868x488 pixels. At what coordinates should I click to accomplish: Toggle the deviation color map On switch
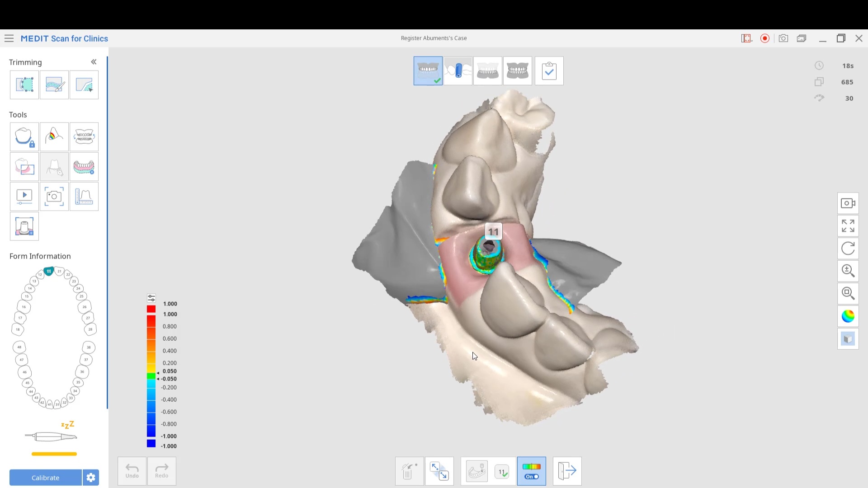tap(531, 471)
